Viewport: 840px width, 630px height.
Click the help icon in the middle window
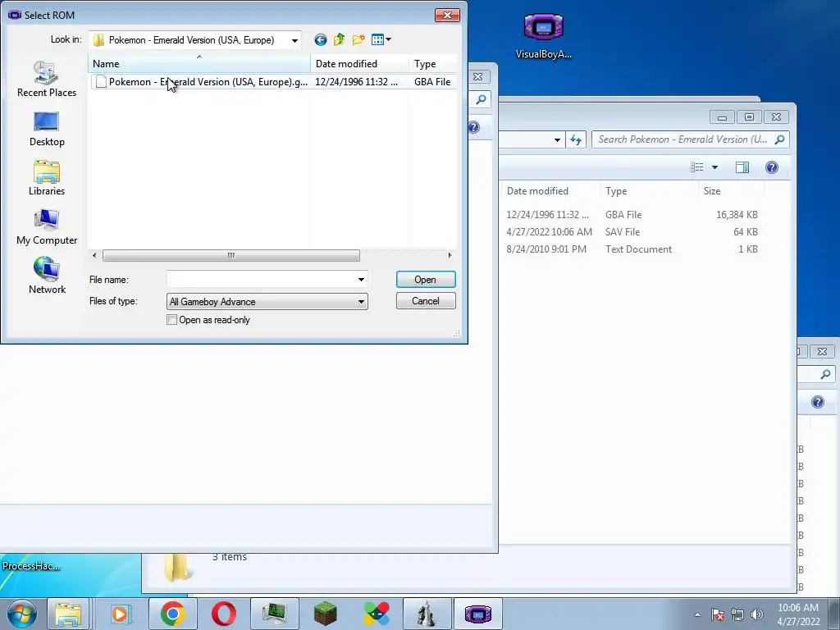tap(473, 127)
